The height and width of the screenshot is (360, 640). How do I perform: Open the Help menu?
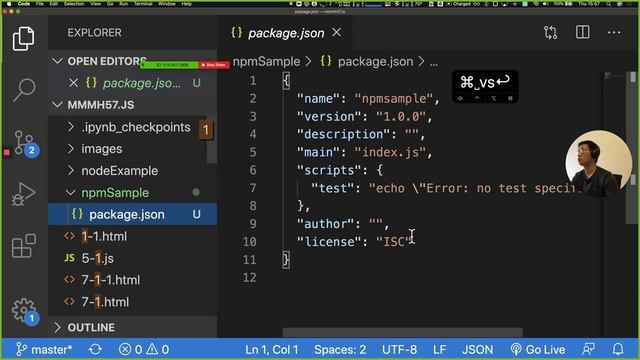click(187, 4)
